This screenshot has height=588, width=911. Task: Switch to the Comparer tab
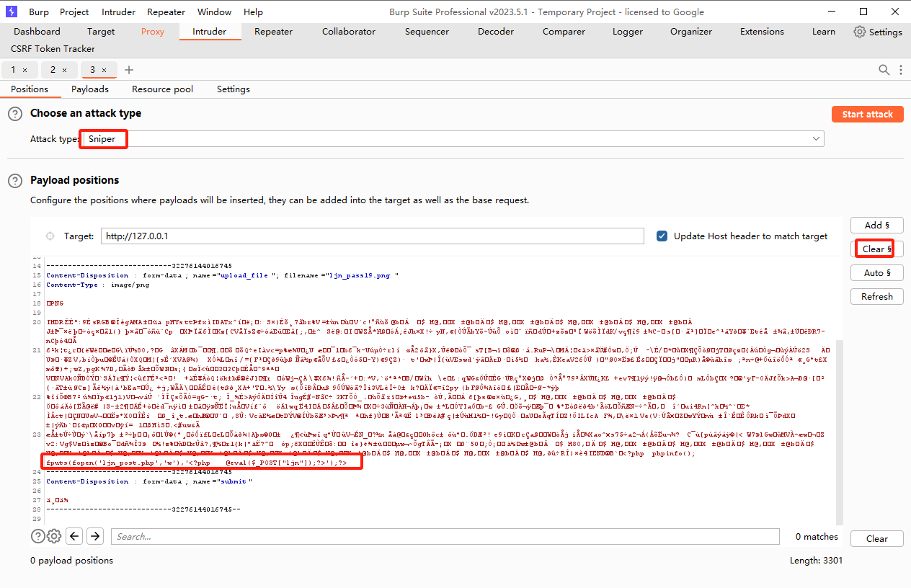(564, 32)
